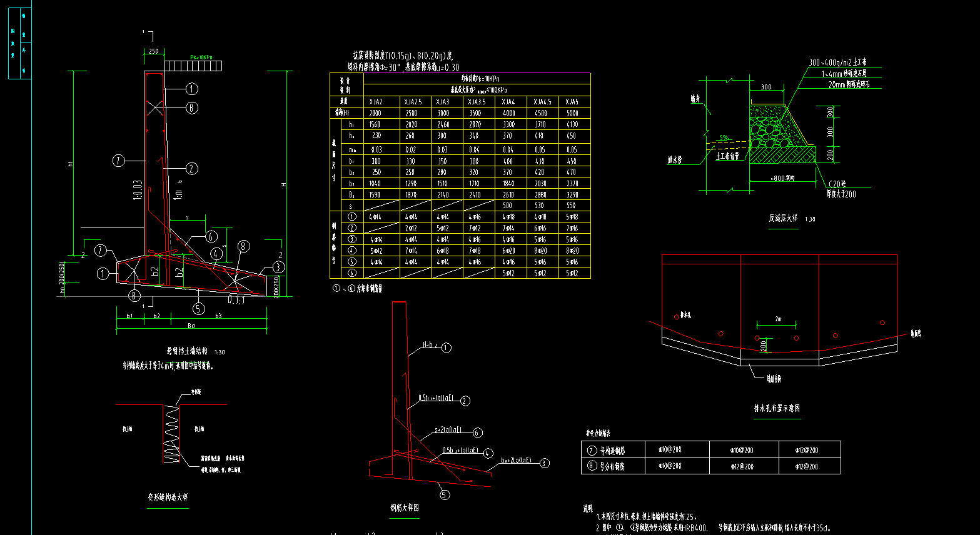Screen dimensions: 980x535
Task: Select the 5% slope label on drain pipe
Action: 724,137
